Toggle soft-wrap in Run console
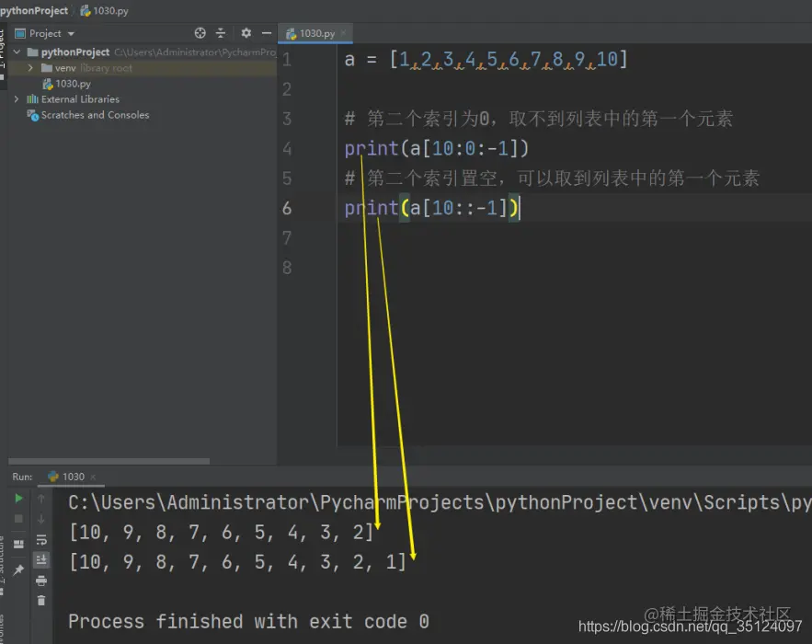 [41, 539]
